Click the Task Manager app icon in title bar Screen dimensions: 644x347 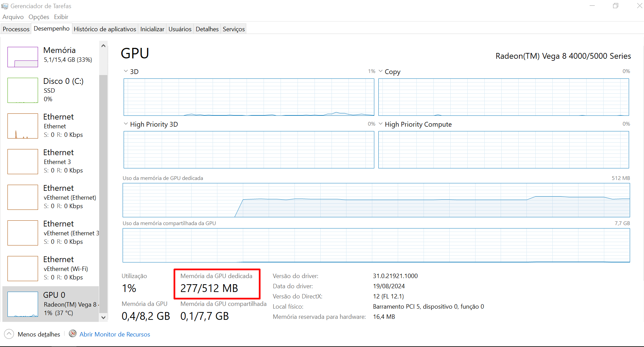[x=5, y=6]
